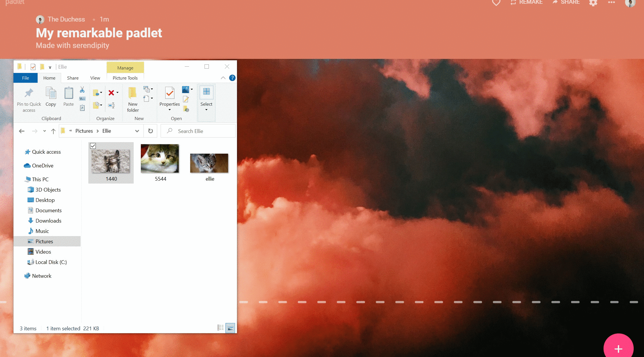This screenshot has width=644, height=357.
Task: Open the Picture Tools tab
Action: click(125, 78)
